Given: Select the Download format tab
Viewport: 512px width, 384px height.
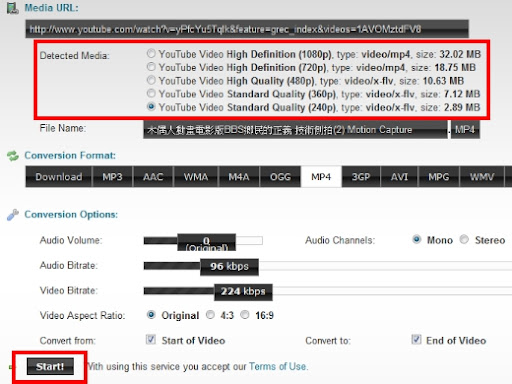Looking at the screenshot, I should point(59,177).
